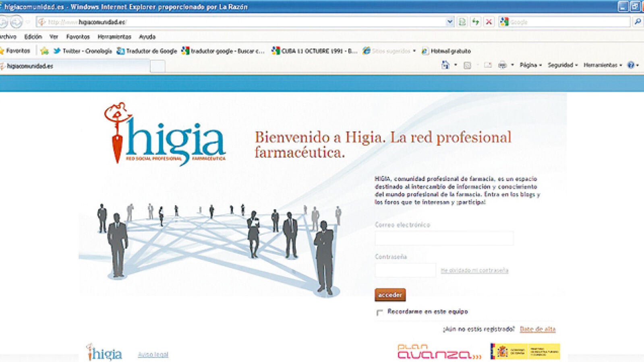Click the blue Help question mark icon
The image size is (644, 362).
[631, 65]
